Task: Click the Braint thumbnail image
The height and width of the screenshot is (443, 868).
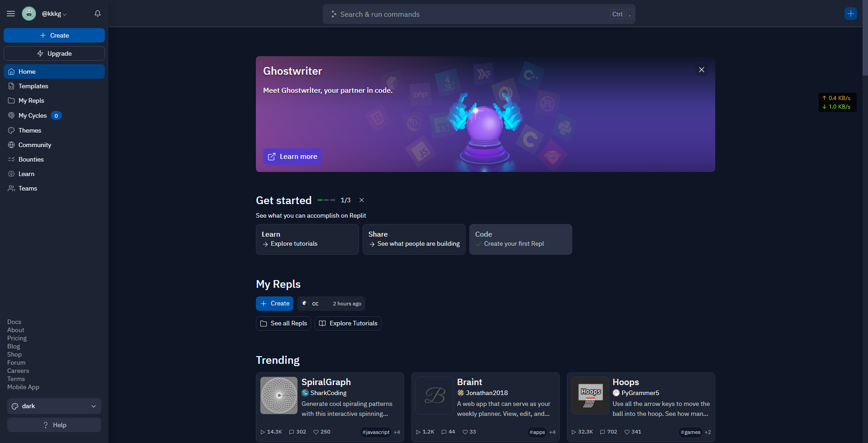Action: [434, 395]
